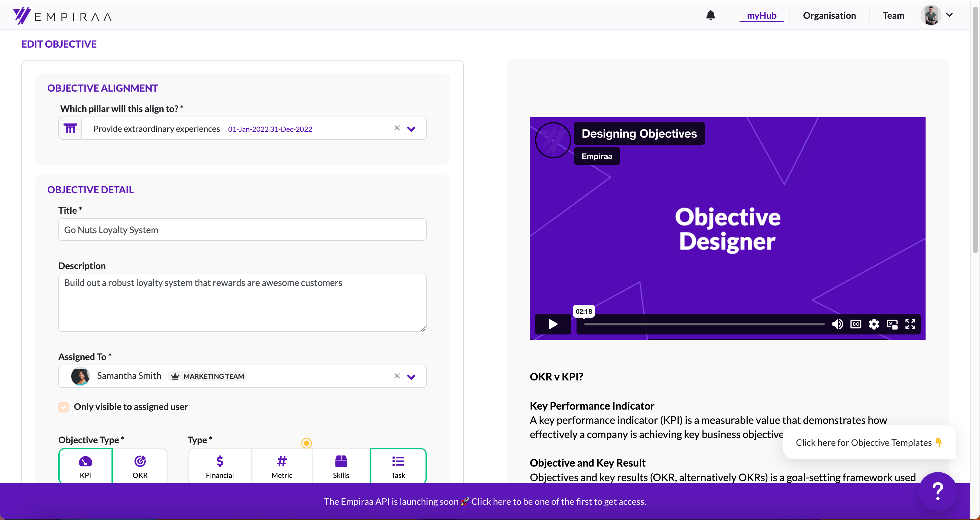This screenshot has height=520, width=980.
Task: Click here for Objective Templates
Action: tap(869, 443)
